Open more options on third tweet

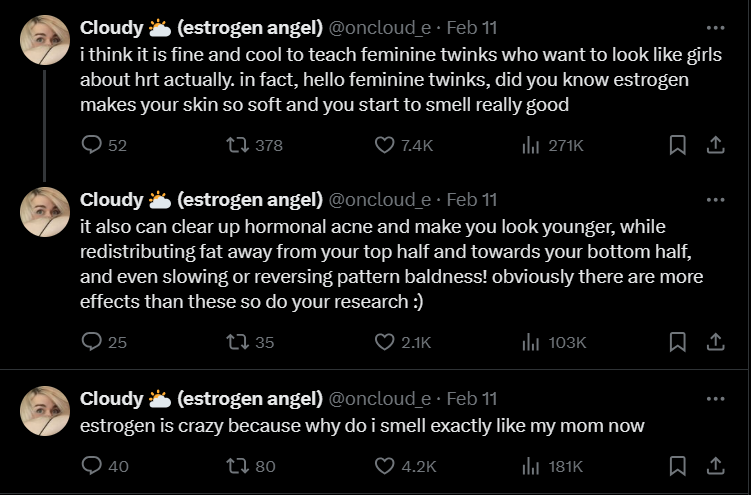pos(716,398)
